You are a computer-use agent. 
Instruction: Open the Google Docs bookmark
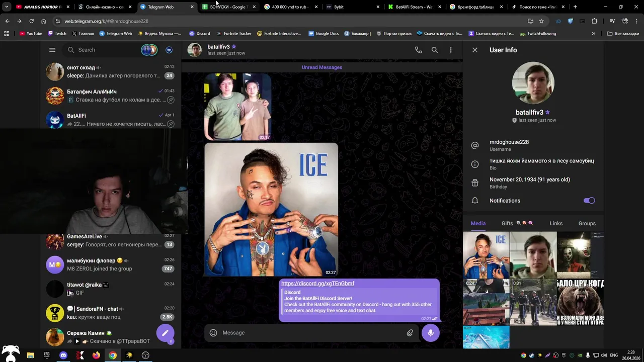tap(324, 34)
